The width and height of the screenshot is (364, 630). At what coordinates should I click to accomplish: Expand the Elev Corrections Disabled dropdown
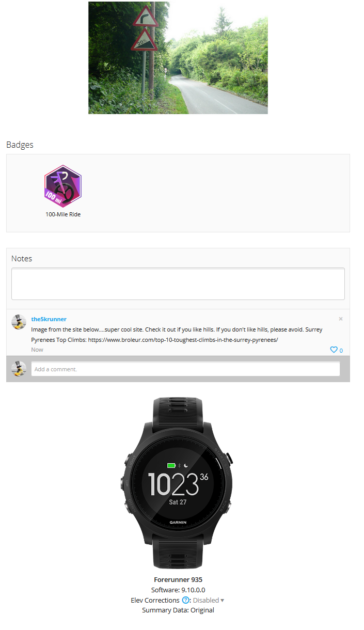[x=209, y=600]
